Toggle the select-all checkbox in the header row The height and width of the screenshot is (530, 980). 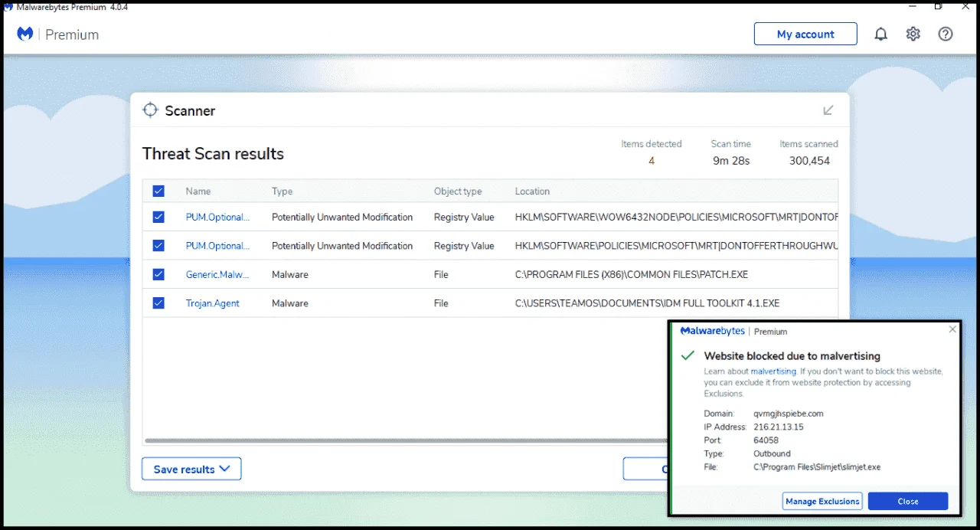[x=158, y=191]
